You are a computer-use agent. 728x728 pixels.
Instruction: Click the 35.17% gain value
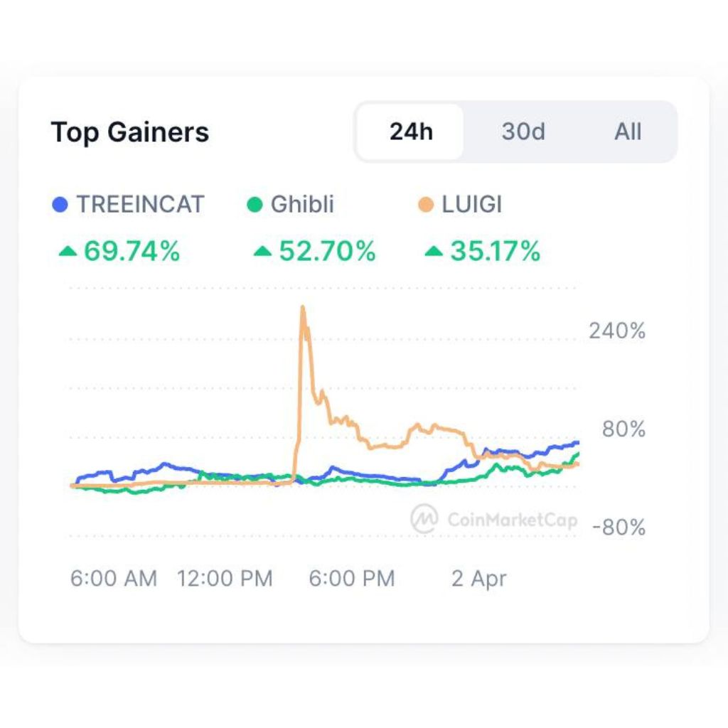[x=495, y=251]
